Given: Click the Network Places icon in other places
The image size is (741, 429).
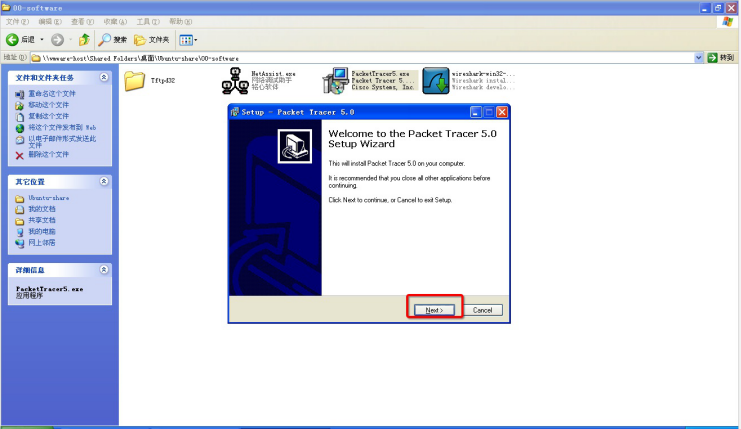Looking at the screenshot, I should [19, 243].
